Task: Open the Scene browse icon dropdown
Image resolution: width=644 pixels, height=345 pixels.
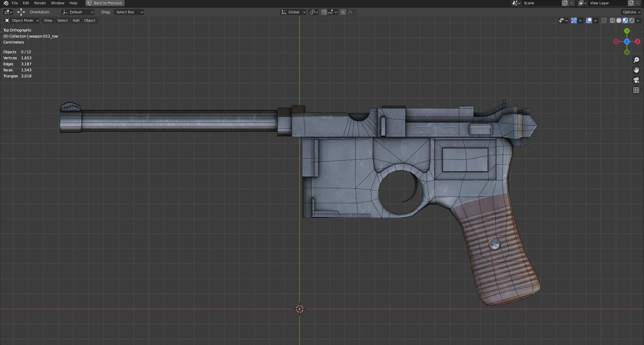Action: [516, 3]
